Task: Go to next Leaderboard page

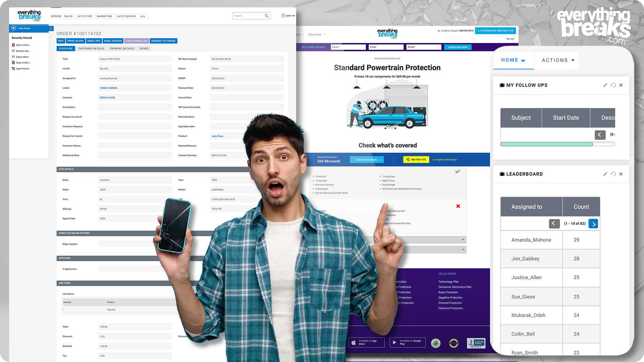Action: coord(593,224)
